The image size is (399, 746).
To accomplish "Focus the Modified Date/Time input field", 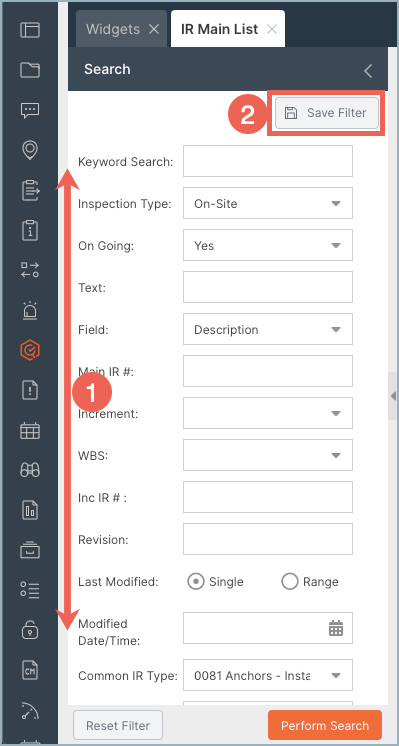I will click(x=268, y=628).
